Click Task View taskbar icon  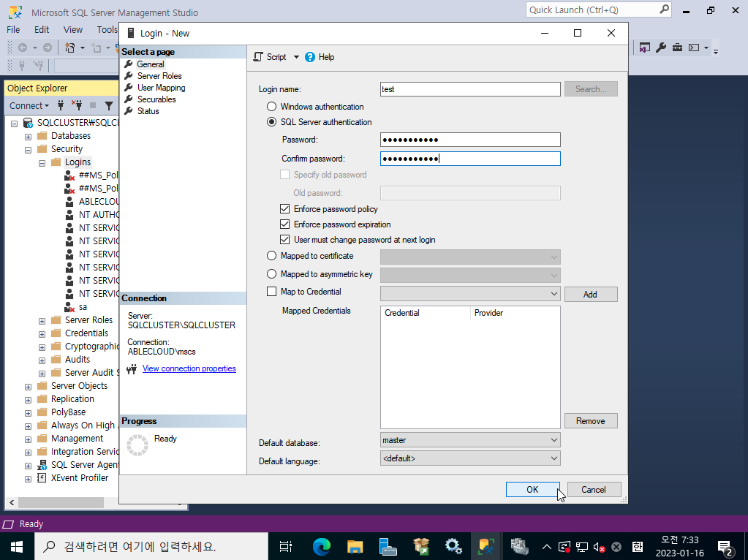(x=286, y=546)
